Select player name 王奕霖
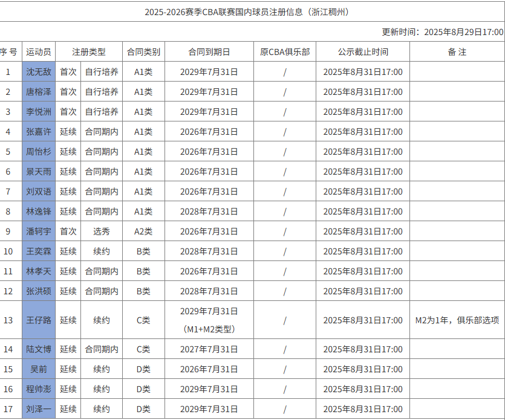Screen dimensions: 505x420 39,251
